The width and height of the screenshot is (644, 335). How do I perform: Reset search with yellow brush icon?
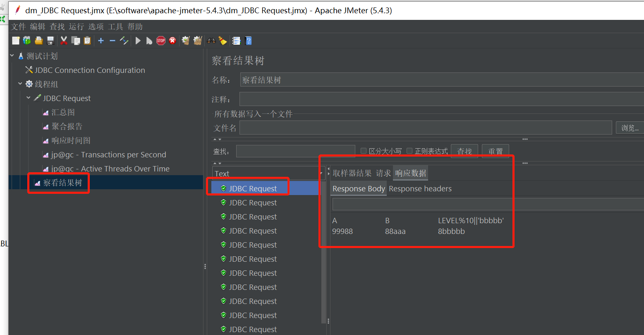[x=223, y=41]
